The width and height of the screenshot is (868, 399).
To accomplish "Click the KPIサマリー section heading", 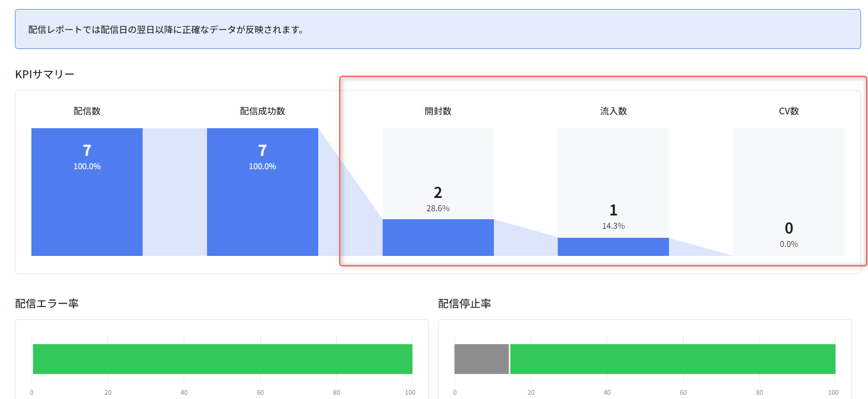I will (x=45, y=74).
